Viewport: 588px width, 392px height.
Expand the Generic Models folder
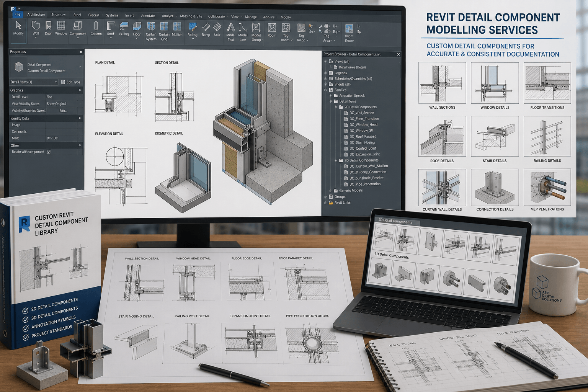[331, 191]
